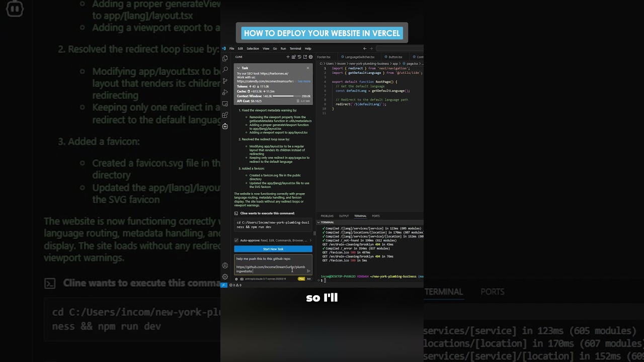Click the errors and warnings status indicator
Viewport: 644px width, 362px height.
[x=235, y=285]
